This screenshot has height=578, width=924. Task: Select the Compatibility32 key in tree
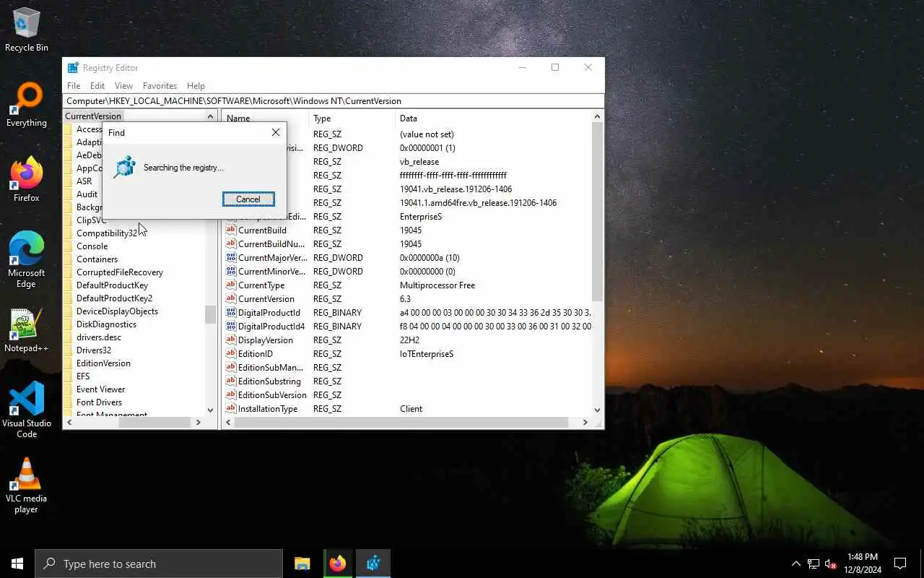point(107,233)
